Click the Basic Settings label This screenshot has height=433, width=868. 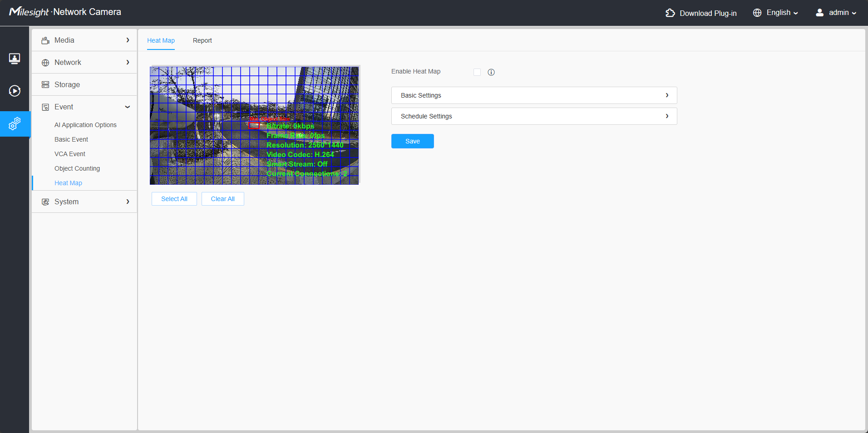[x=421, y=95]
